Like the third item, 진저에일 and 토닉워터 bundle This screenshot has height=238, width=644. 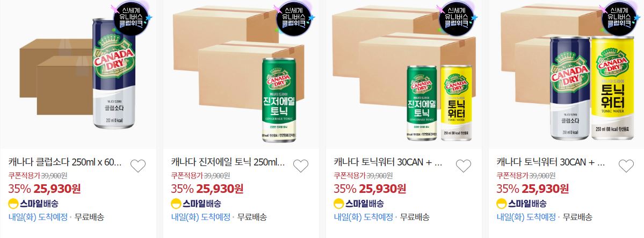(464, 165)
